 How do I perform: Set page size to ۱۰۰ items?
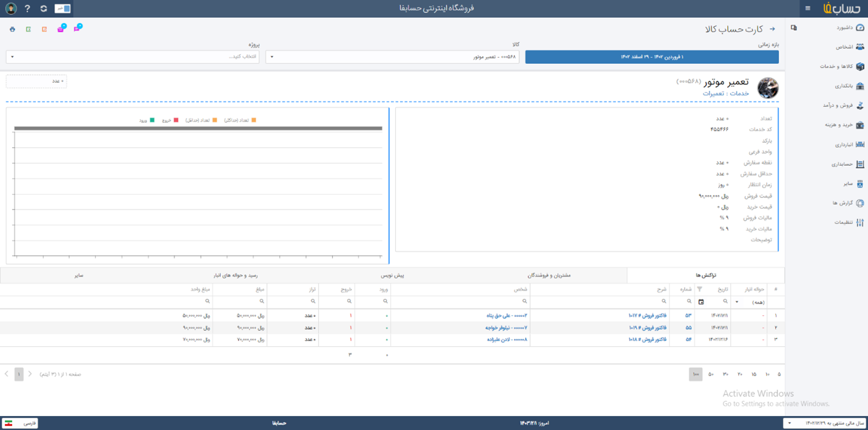point(696,374)
